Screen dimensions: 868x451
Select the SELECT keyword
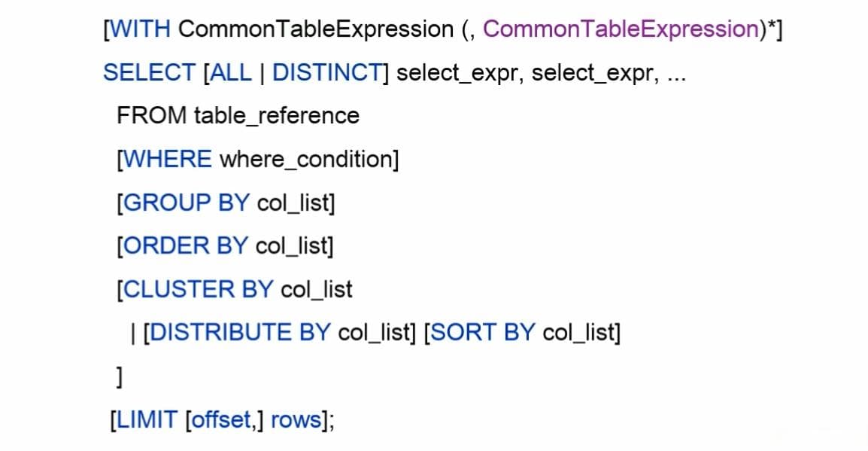(x=150, y=72)
